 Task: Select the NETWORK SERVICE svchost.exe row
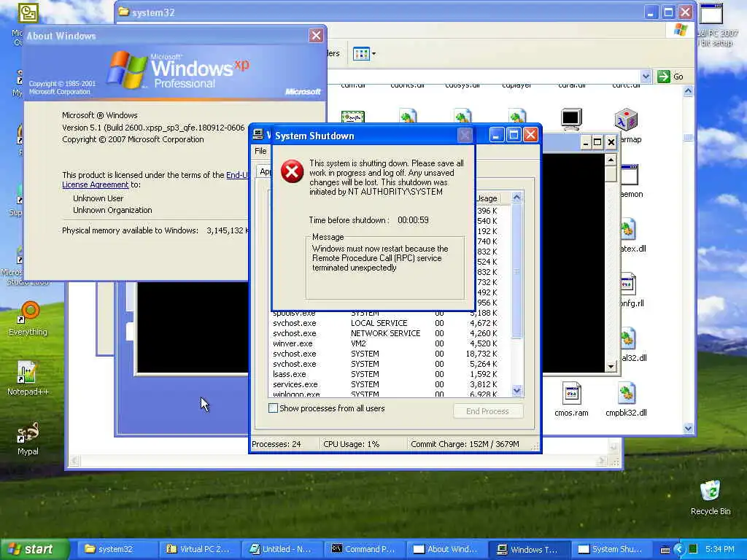388,333
